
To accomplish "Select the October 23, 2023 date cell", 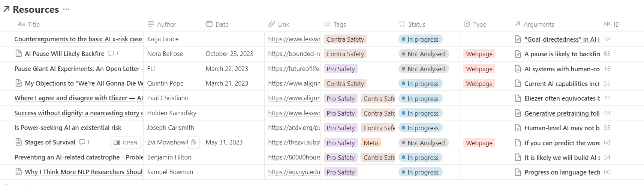I will (229, 54).
